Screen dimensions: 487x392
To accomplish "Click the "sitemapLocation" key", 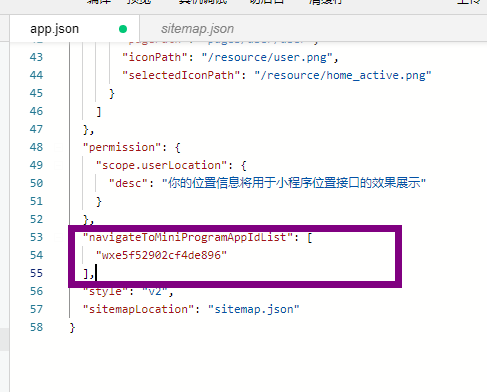I will click(138, 309).
